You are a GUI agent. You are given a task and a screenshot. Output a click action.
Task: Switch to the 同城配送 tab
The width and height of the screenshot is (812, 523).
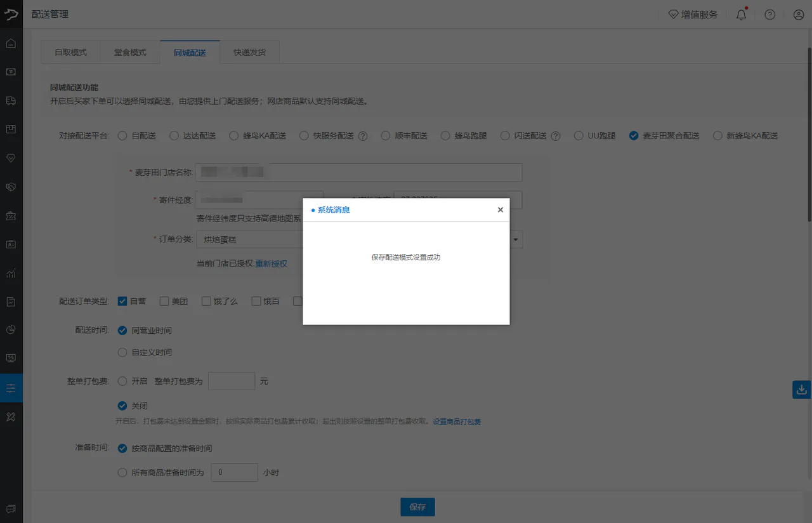[x=190, y=52]
